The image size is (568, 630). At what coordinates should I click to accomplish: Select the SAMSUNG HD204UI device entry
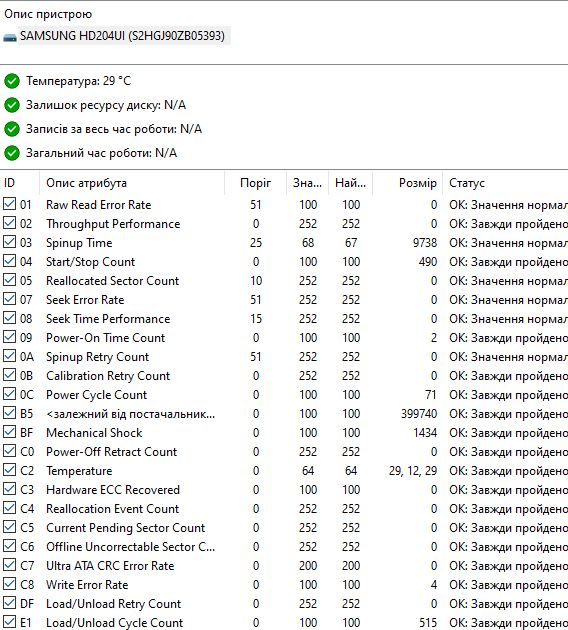point(122,36)
